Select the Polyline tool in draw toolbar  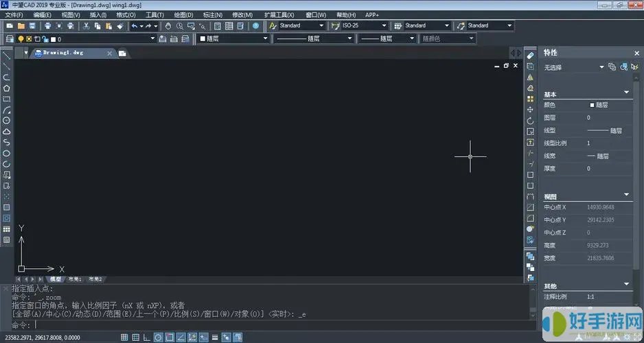[x=7, y=77]
